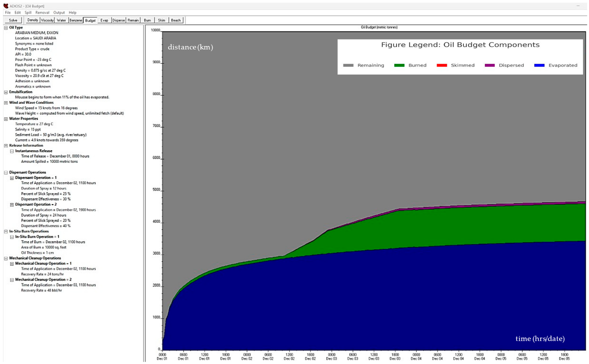Collapse the Dispersant Operation = 2 node

pos(12,205)
